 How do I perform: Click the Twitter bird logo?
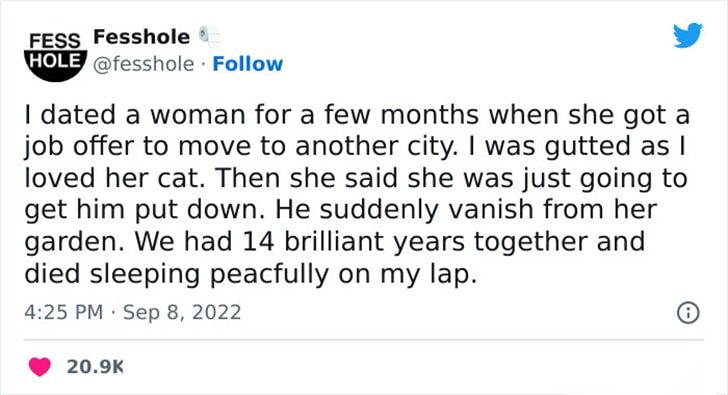click(688, 35)
